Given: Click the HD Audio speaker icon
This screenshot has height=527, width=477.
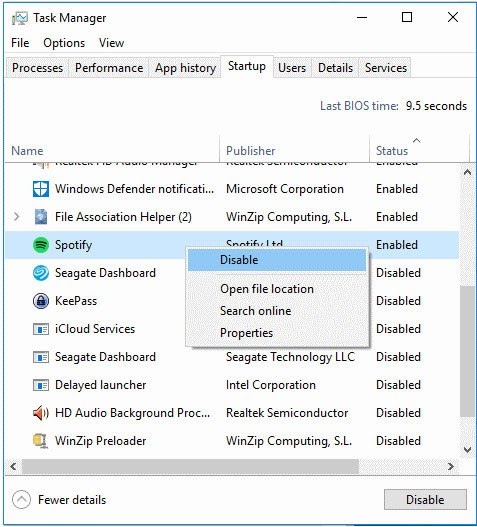Looking at the screenshot, I should pyautogui.click(x=41, y=413).
